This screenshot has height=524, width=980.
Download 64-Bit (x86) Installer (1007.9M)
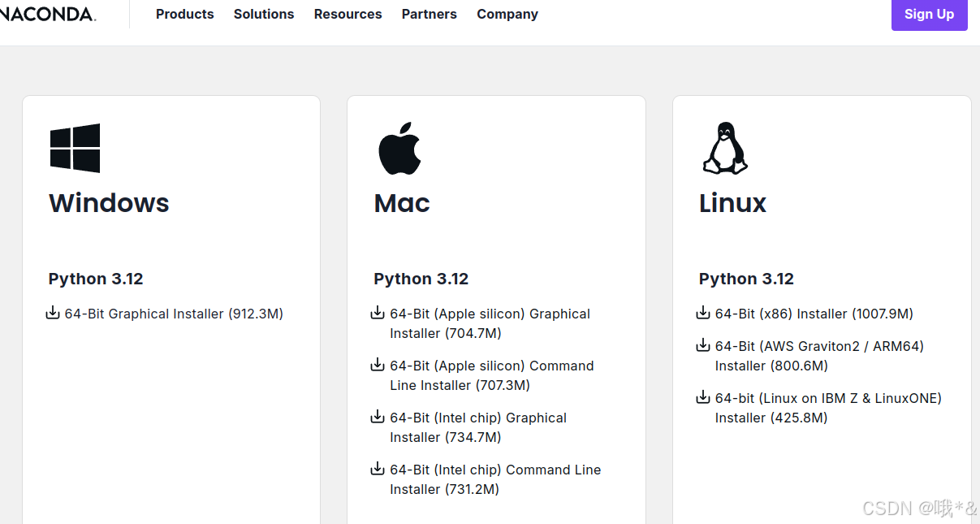click(x=814, y=314)
